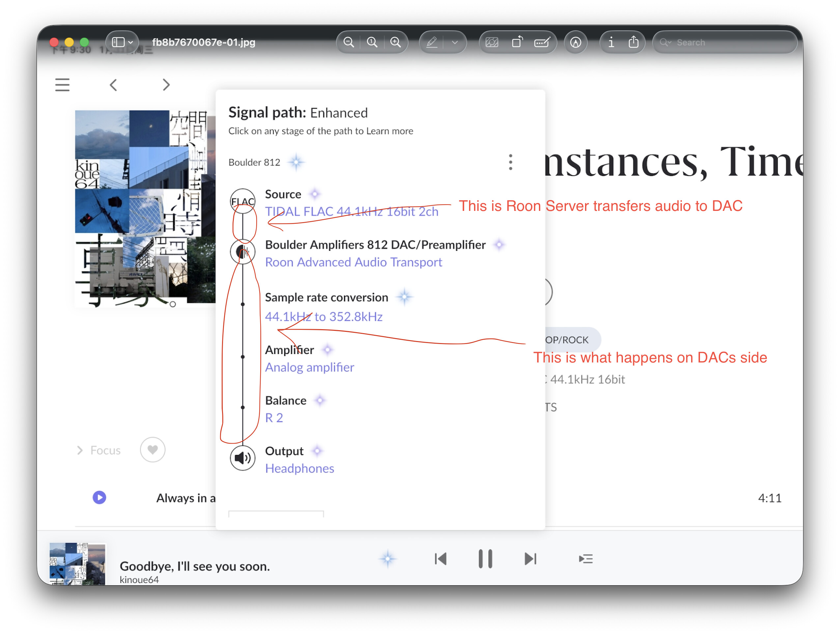
Task: Click the Share icon in toolbar
Action: [x=633, y=42]
